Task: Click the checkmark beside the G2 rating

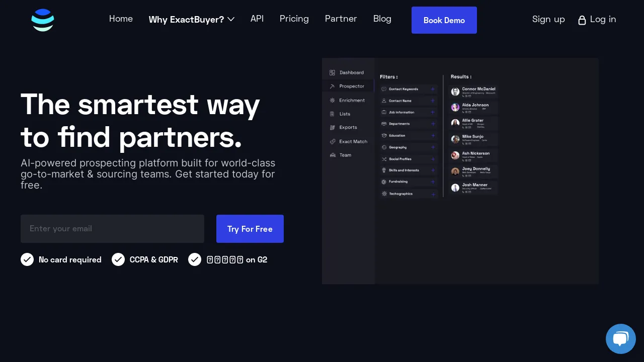Action: pos(195,259)
